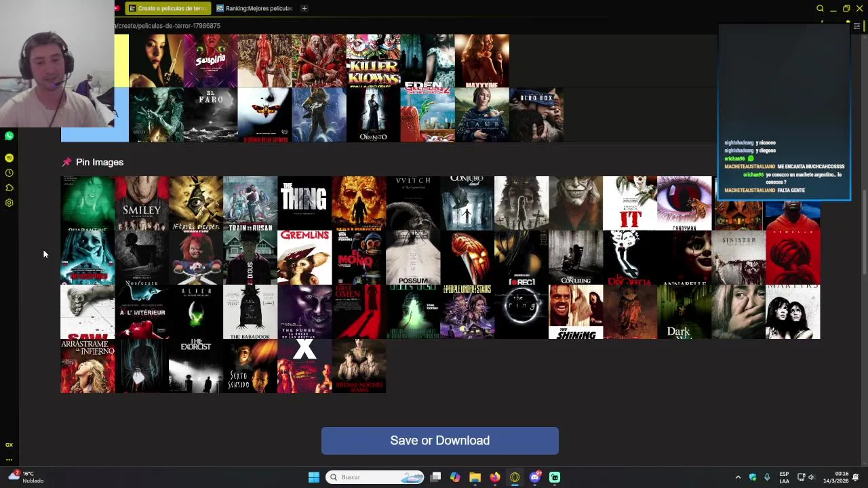
Task: Select the MaXXXine poster in tier row
Action: point(481,61)
